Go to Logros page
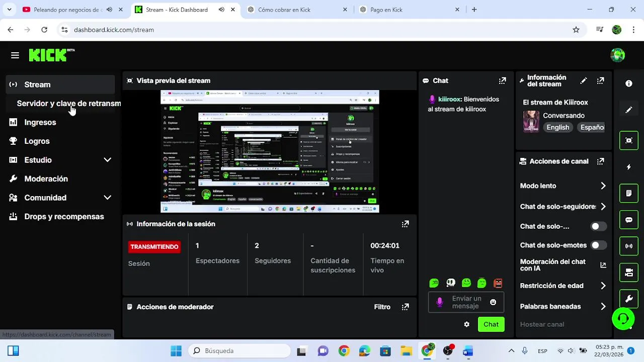Image resolution: width=644 pixels, height=362 pixels. [x=60, y=141]
